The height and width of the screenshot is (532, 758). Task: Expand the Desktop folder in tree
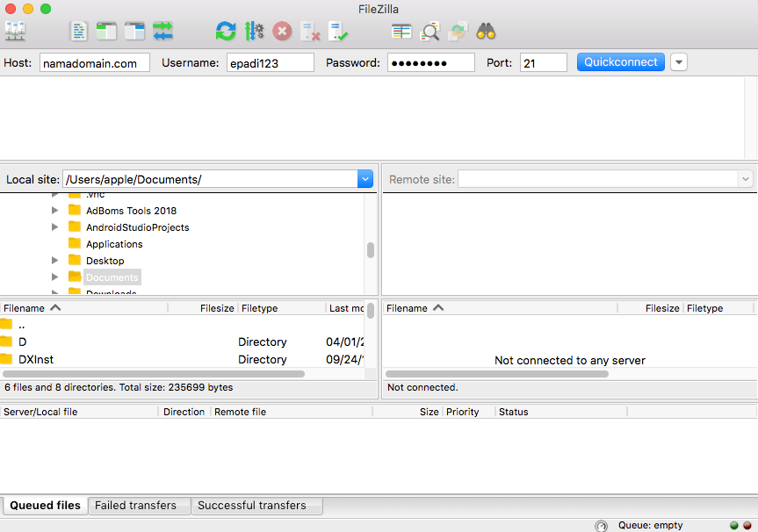click(x=55, y=261)
